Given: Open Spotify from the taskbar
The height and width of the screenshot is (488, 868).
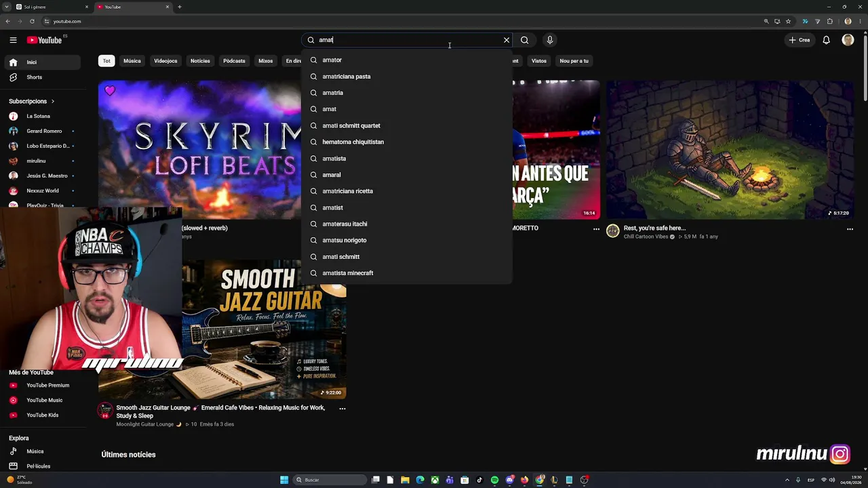Looking at the screenshot, I should tap(494, 480).
